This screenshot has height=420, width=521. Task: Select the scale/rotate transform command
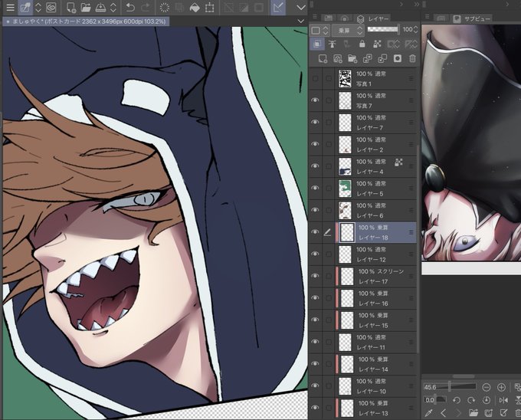(210, 8)
